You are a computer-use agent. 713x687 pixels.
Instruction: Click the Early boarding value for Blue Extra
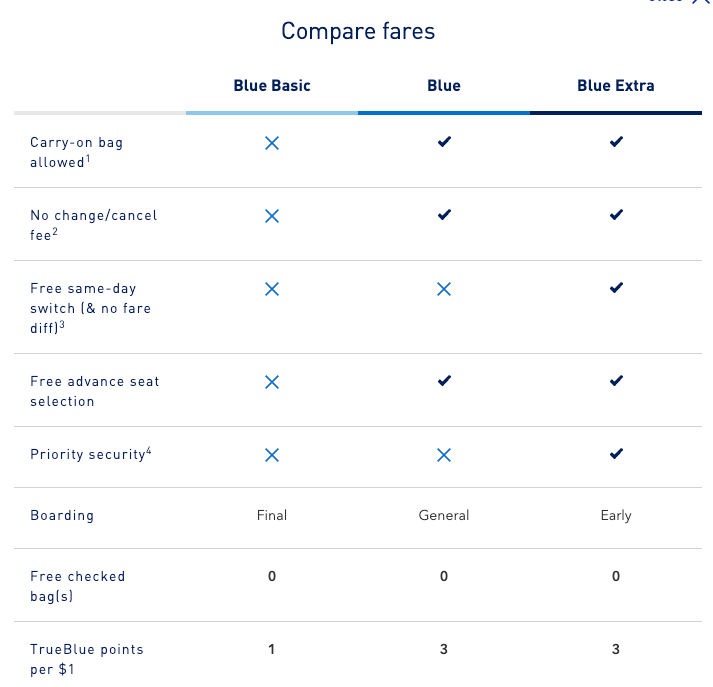pos(616,516)
